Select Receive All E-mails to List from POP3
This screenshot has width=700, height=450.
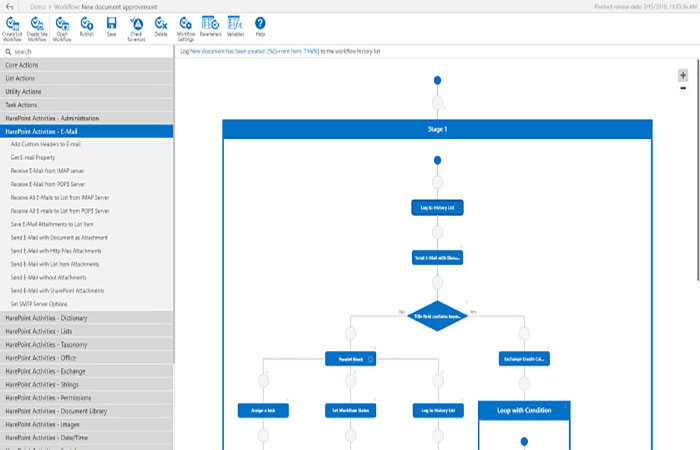pyautogui.click(x=60, y=211)
